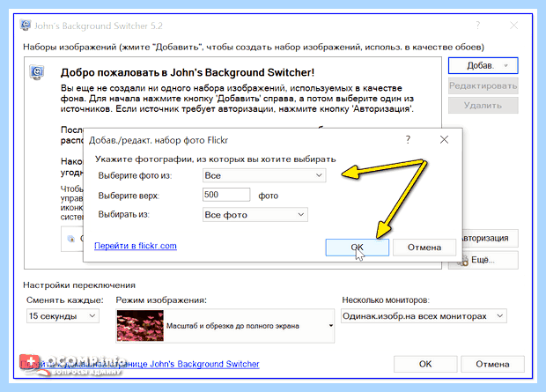This screenshot has width=546, height=392.
Task: Click the 'Авторизация' button behind the dialog
Action: 491,239
